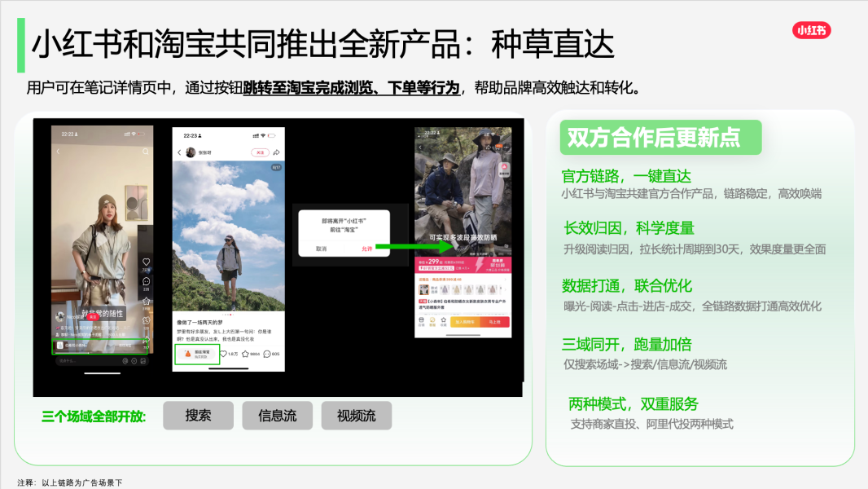Expand the 商品参数 row with the right chevron
Image resolution: width=868 pixels, height=489 pixels.
click(x=506, y=280)
